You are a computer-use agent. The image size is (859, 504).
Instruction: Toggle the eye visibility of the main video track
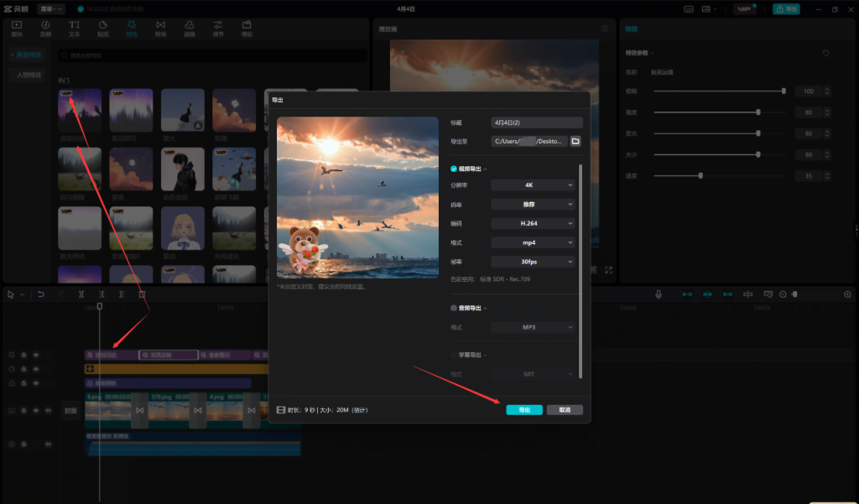[x=36, y=410]
